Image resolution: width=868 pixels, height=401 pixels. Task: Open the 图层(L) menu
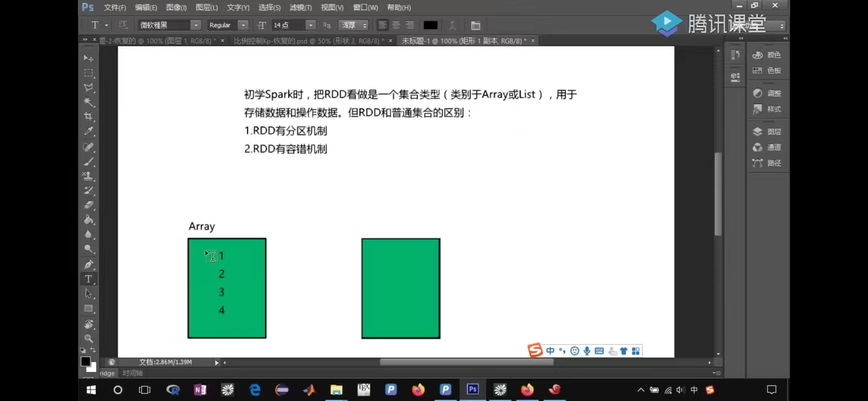tap(207, 7)
